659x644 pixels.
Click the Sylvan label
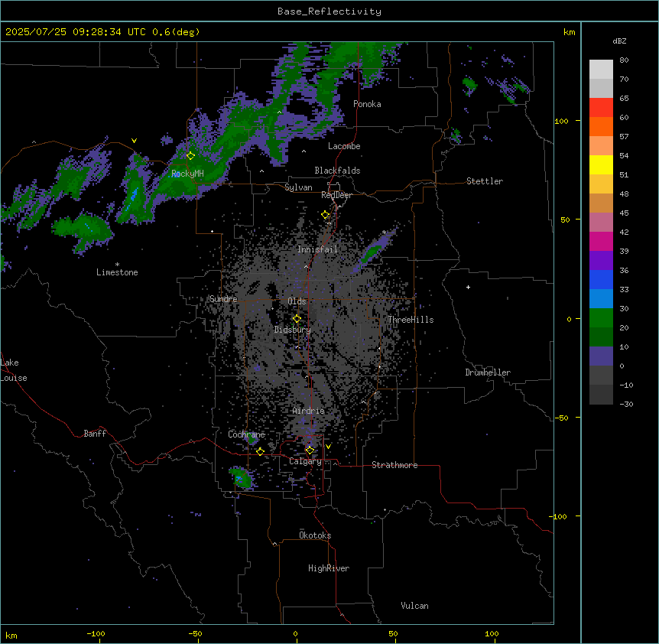pyautogui.click(x=298, y=187)
